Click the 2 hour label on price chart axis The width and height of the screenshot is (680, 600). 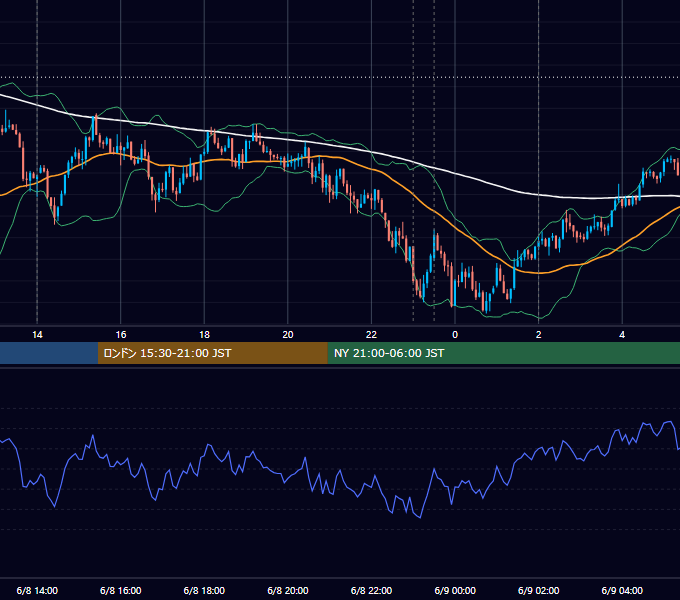[x=539, y=335]
